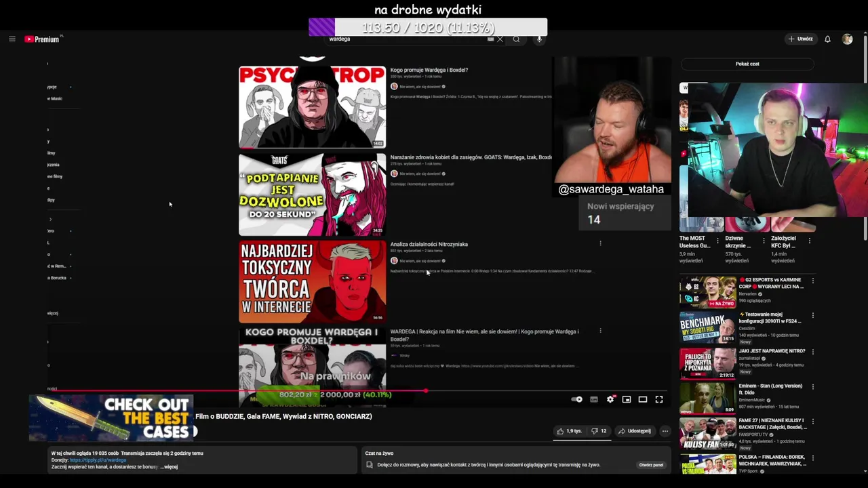
Task: Follow the tipply.pl donation link
Action: [98, 460]
